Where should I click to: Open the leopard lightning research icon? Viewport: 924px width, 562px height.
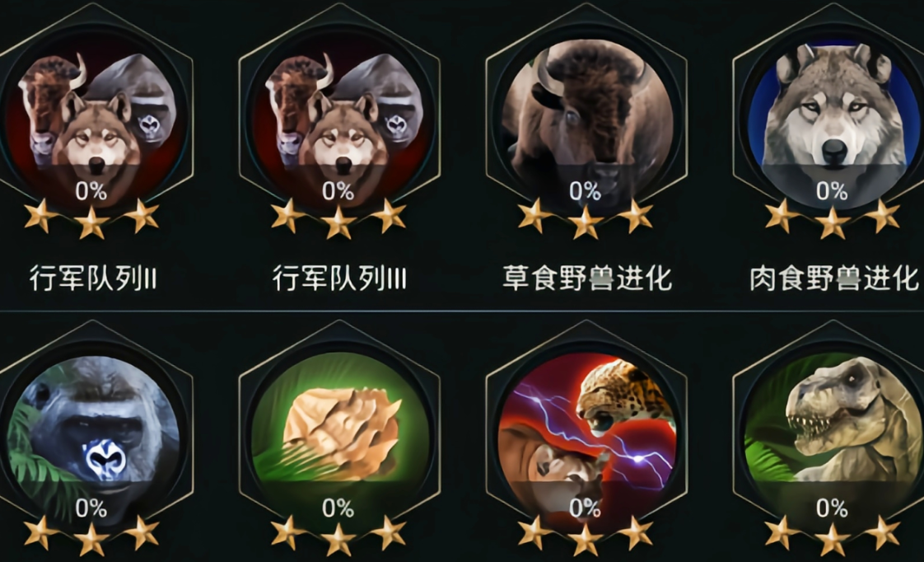586,438
